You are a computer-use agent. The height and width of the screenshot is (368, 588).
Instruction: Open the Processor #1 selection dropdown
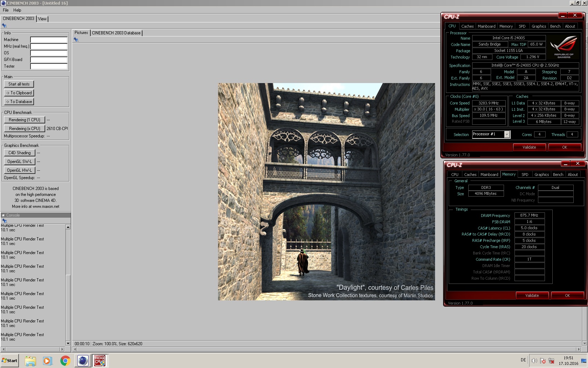coord(507,134)
